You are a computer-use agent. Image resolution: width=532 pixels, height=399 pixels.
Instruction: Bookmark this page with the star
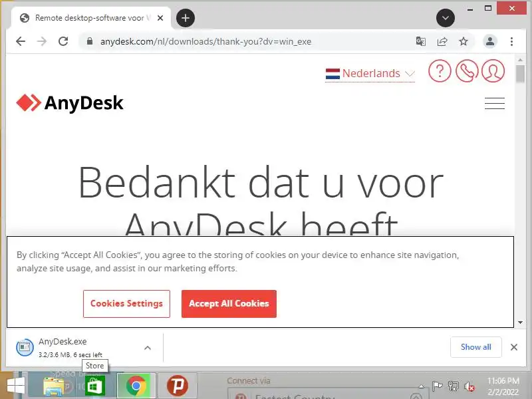(464, 41)
